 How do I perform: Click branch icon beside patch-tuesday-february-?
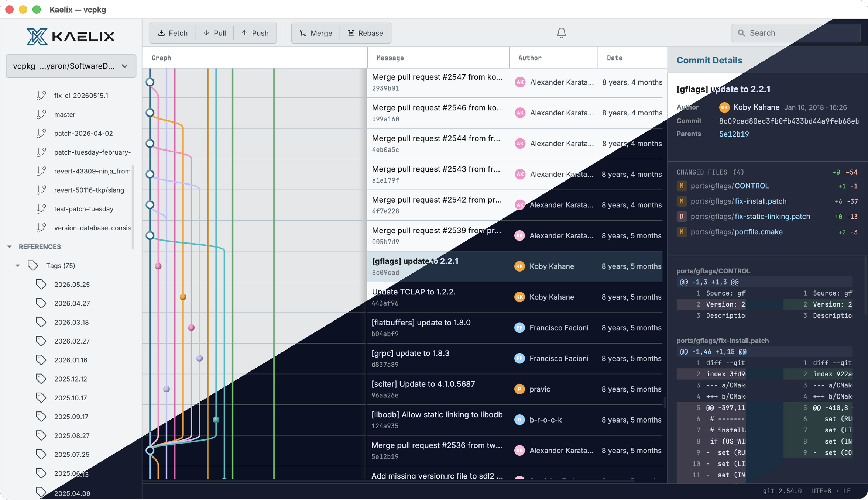point(41,152)
